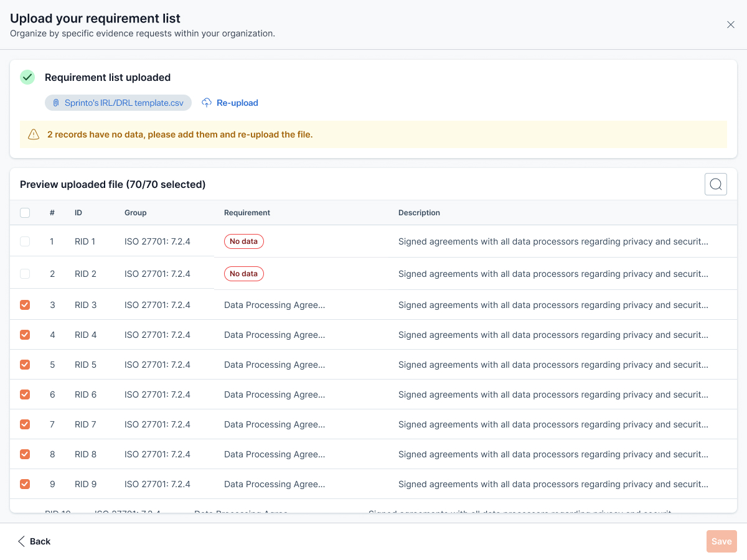747x560 pixels.
Task: Click the yellow warning triangle icon
Action: pyautogui.click(x=34, y=134)
